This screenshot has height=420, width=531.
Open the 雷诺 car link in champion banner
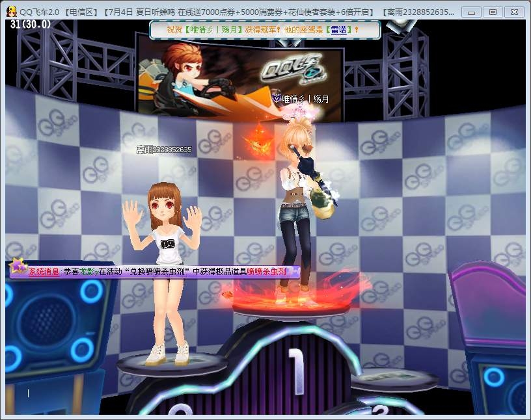tap(338, 30)
